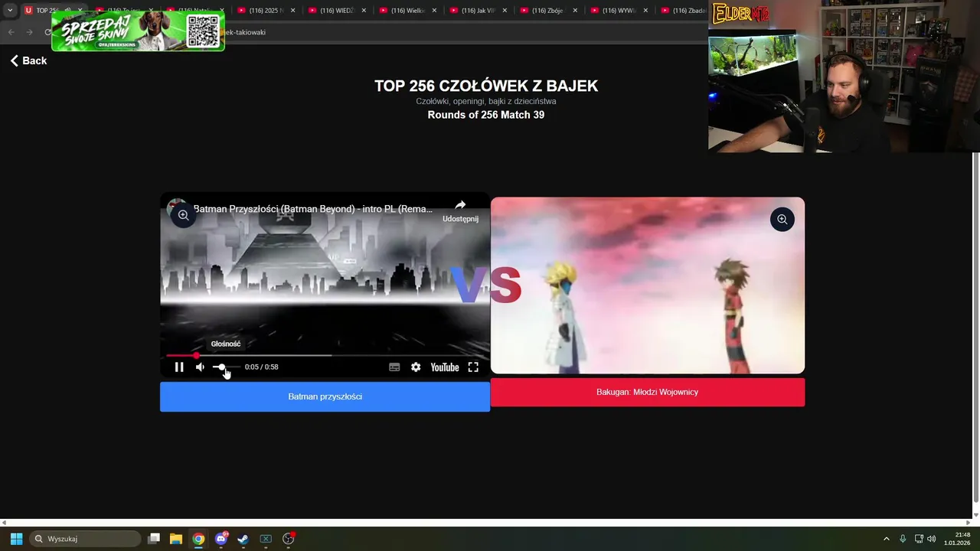
Task: Open the system volume tray icon
Action: pos(931,539)
